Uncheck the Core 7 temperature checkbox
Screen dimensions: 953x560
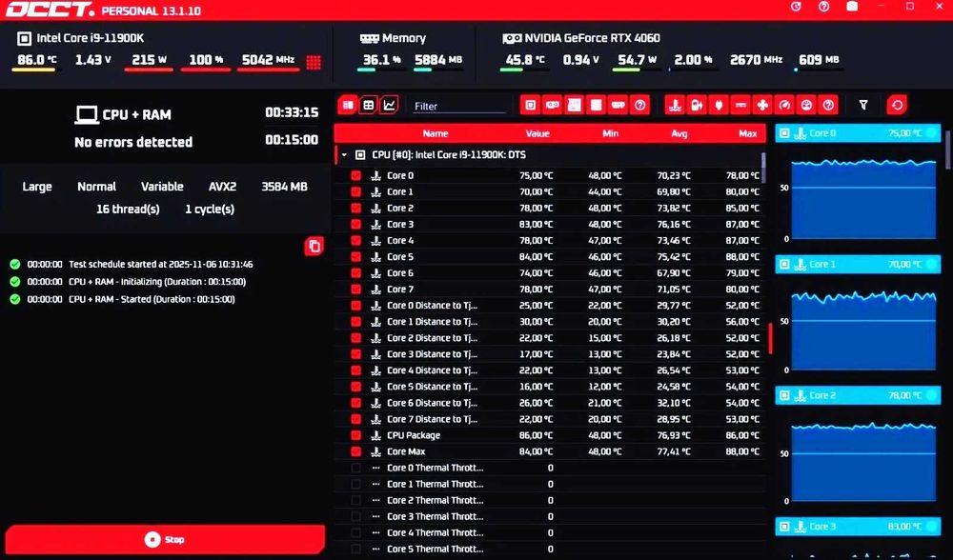click(x=356, y=290)
